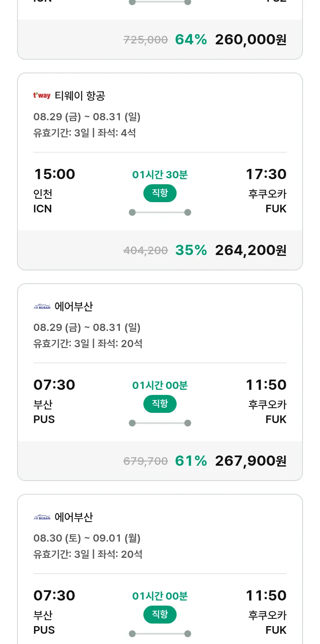Click the first Air Busan logo
The image size is (320, 644).
pos(42,306)
